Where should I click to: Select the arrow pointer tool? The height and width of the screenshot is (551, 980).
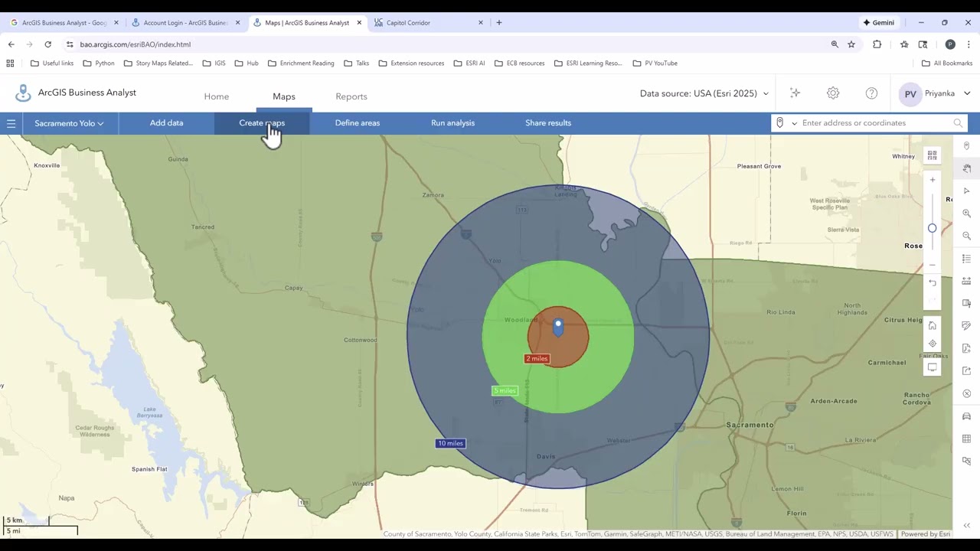pyautogui.click(x=966, y=191)
